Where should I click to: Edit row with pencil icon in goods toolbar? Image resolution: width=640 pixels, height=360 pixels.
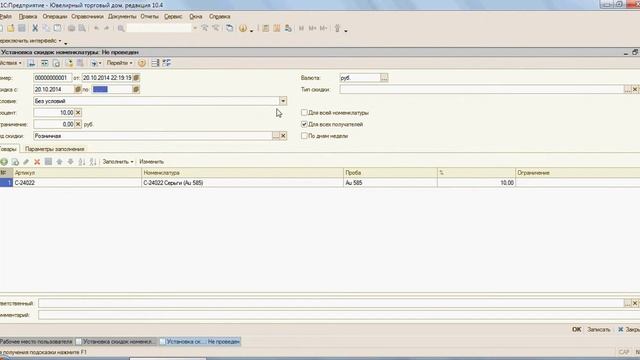pyautogui.click(x=26, y=162)
